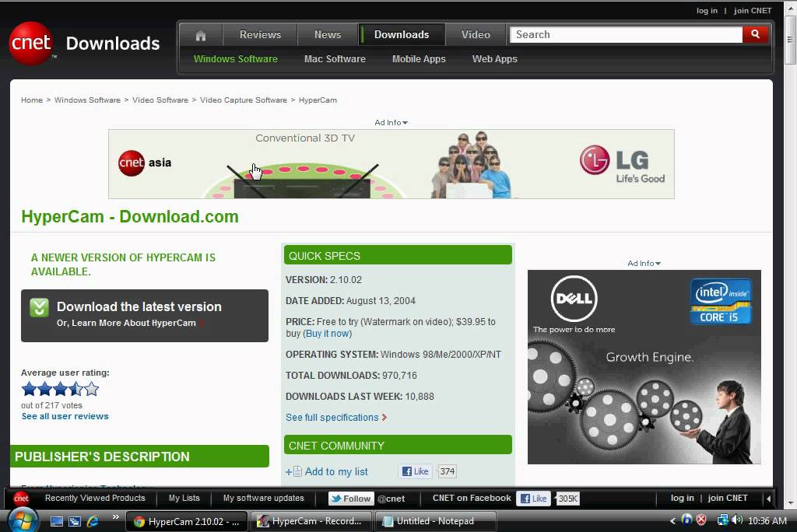
Task: Click the Buy it now link
Action: pyautogui.click(x=328, y=334)
